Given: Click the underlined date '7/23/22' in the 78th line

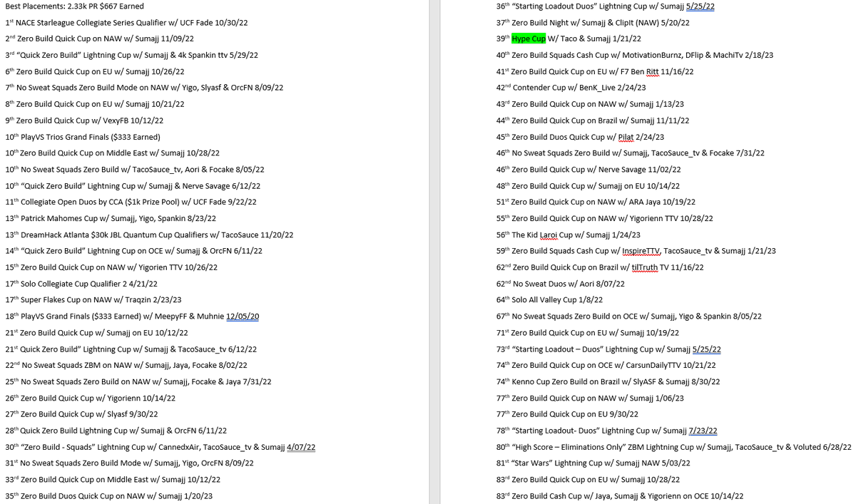Looking at the screenshot, I should click(703, 431).
